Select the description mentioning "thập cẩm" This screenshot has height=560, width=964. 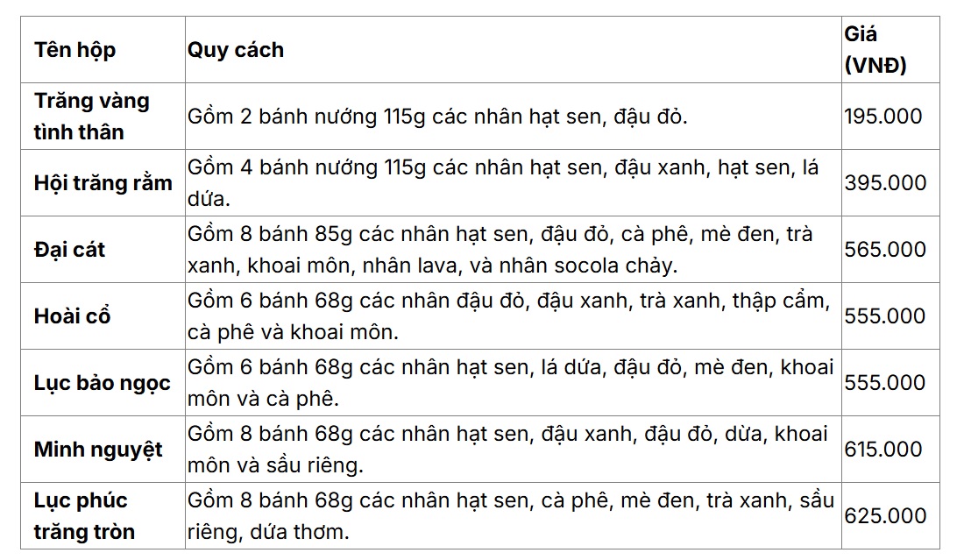[x=507, y=316]
